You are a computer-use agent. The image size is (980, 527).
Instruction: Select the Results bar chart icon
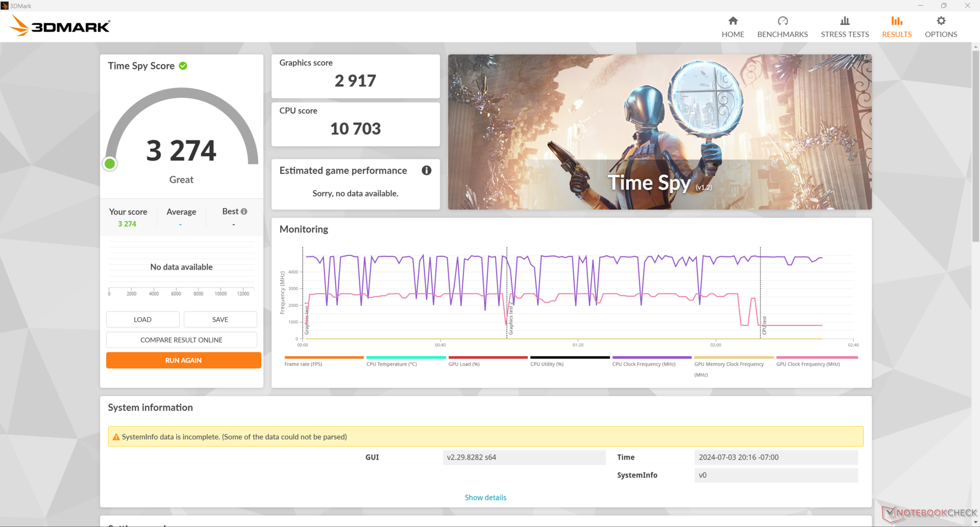pyautogui.click(x=896, y=21)
